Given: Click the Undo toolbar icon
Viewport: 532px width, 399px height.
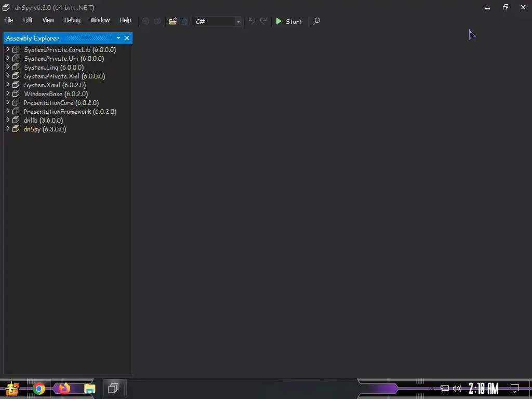Looking at the screenshot, I should 252,21.
